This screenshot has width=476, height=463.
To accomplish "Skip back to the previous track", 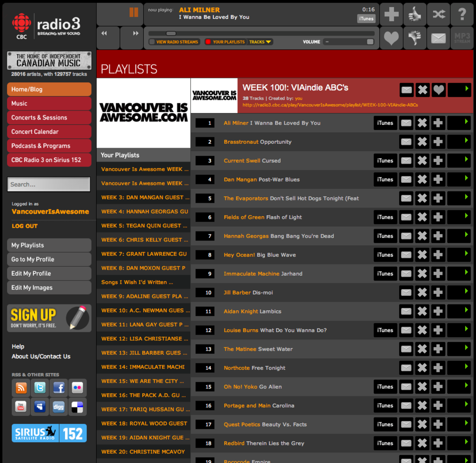I will [x=104, y=33].
